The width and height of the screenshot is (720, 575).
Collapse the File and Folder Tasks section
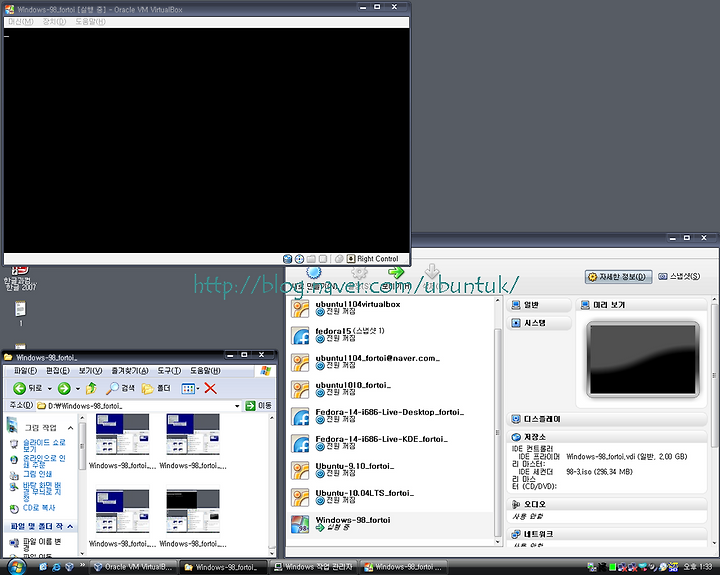click(70, 526)
